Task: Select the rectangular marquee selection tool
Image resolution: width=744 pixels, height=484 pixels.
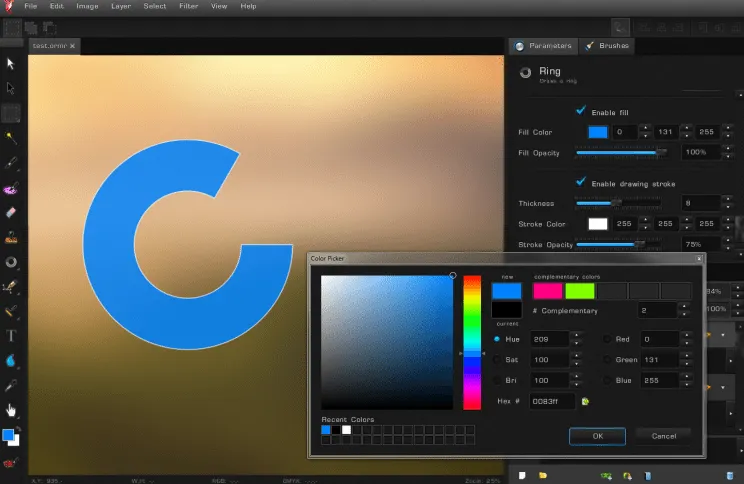Action: coord(11,113)
